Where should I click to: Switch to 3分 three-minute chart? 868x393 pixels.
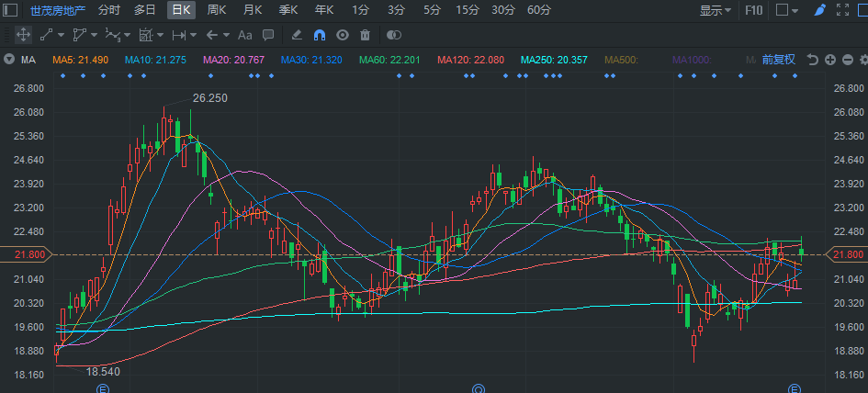point(396,10)
